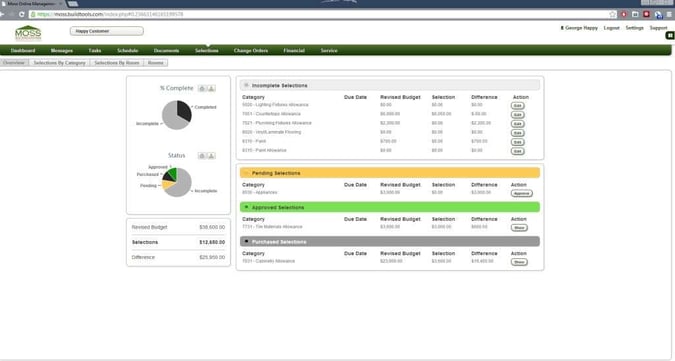Switch to the Rooms sub-tab
This screenshot has height=361, width=675.
point(155,63)
